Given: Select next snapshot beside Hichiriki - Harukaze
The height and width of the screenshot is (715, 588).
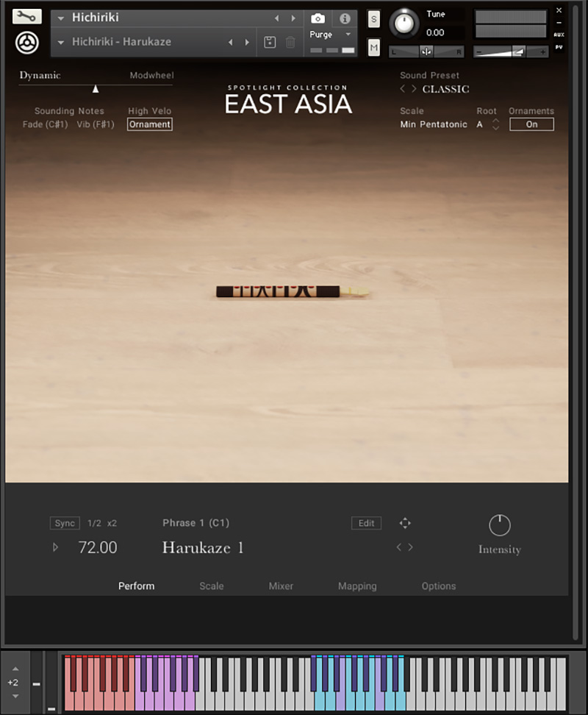Looking at the screenshot, I should (x=247, y=42).
